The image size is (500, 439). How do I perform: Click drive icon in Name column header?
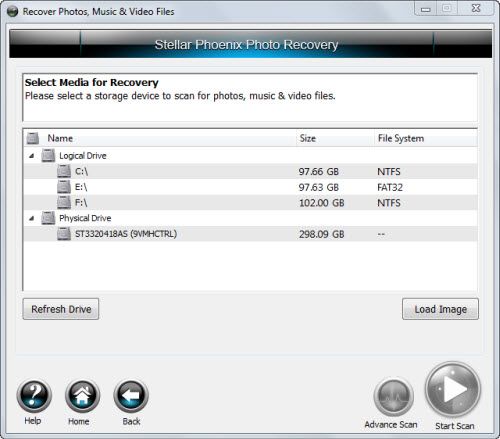click(x=33, y=138)
